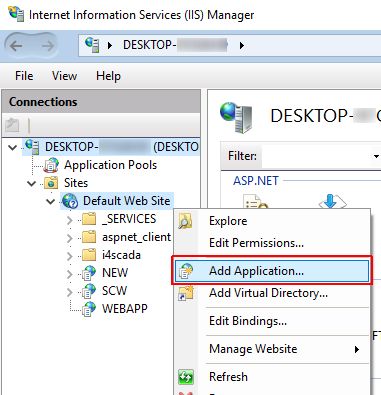Screen dimensions: 381x395
Task: Click the Default Web Site globe icon
Action: [x=70, y=201]
